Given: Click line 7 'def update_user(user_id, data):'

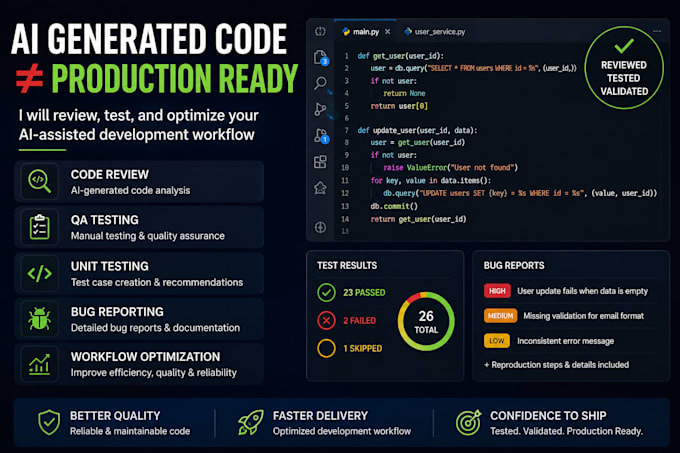Looking at the screenshot, I should [x=417, y=130].
